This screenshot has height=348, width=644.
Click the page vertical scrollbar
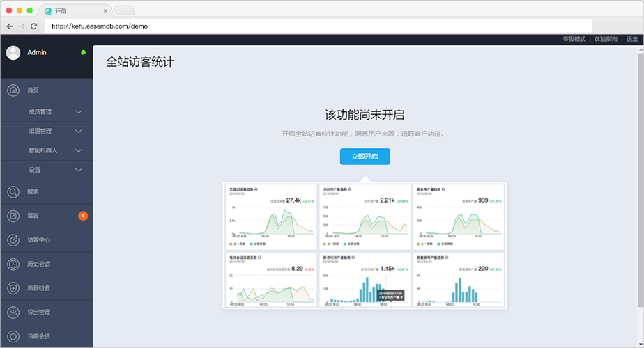pos(641,180)
